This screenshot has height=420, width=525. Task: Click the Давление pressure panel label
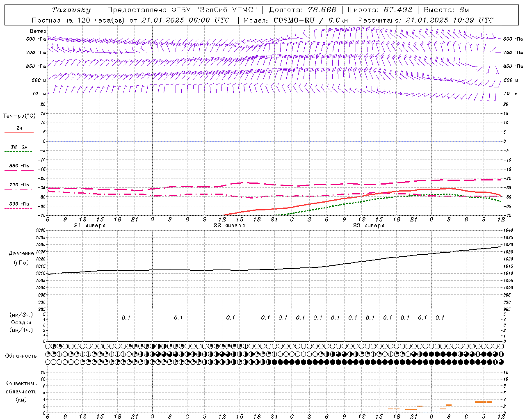[21, 253]
